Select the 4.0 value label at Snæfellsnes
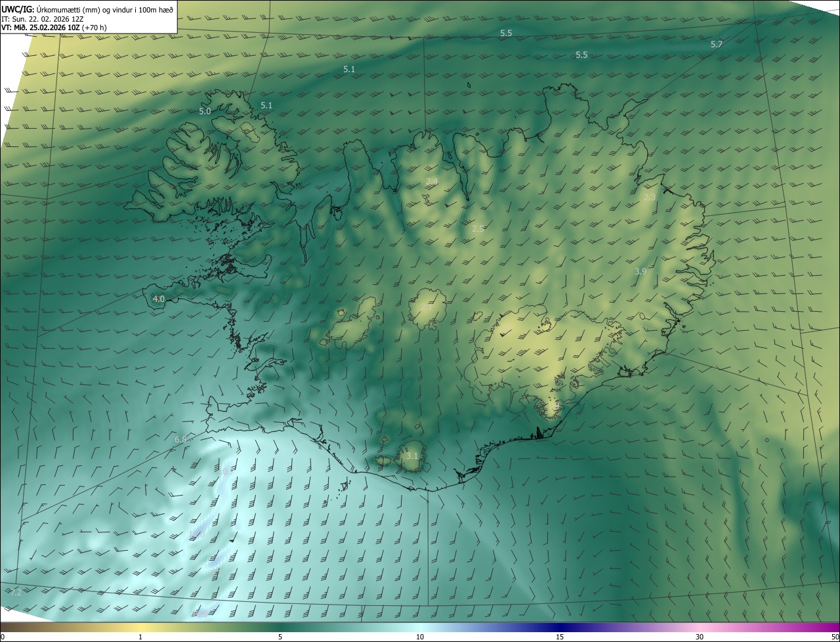 (x=158, y=299)
